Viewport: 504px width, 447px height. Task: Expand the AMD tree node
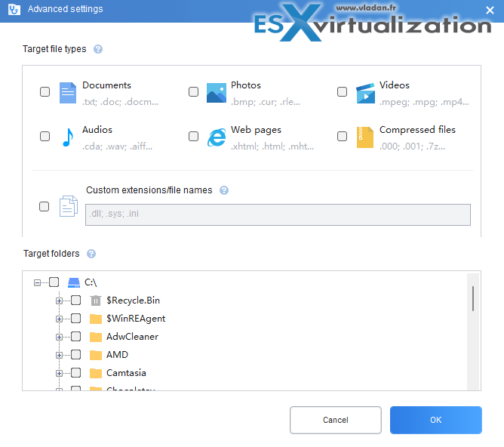[59, 356]
